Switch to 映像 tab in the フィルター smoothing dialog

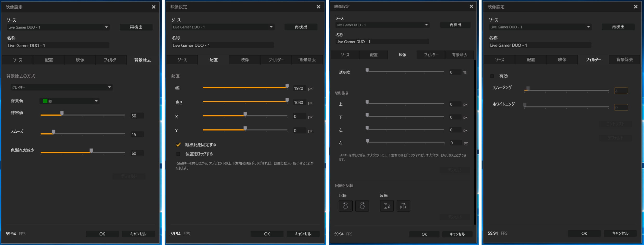click(562, 59)
